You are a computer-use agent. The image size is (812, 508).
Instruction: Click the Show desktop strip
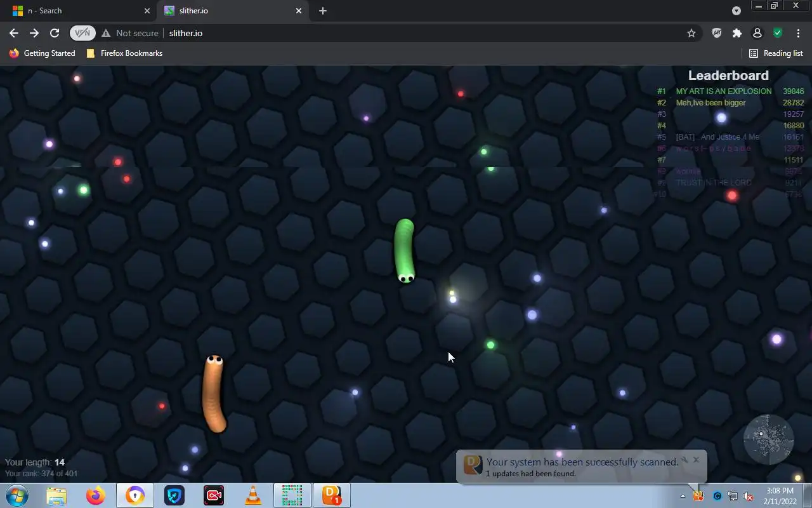click(808, 495)
